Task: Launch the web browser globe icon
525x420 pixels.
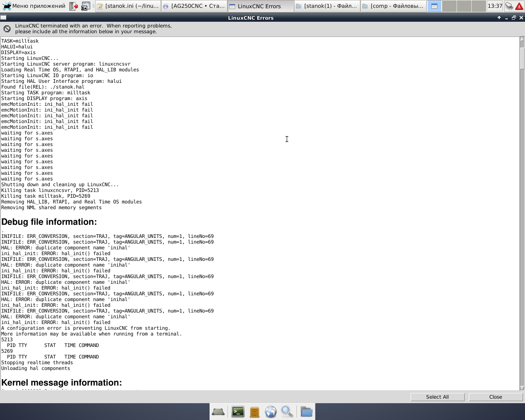Action: click(x=271, y=412)
